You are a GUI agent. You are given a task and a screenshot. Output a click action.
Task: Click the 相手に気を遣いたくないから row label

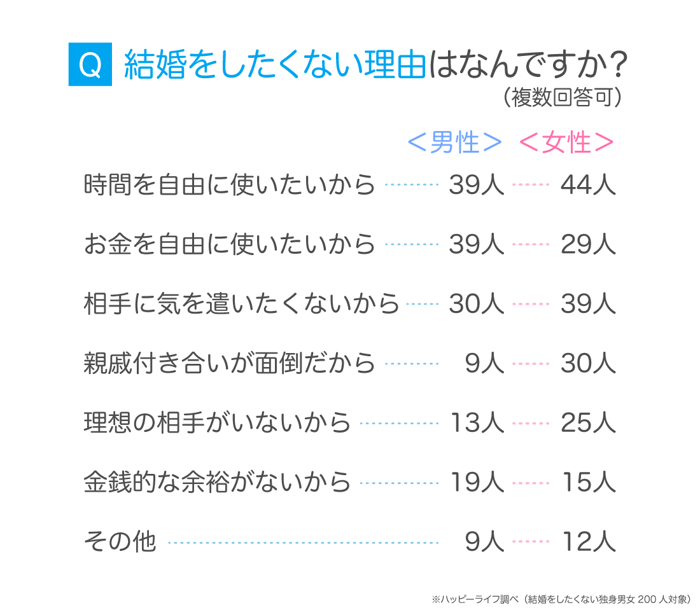pyautogui.click(x=241, y=304)
